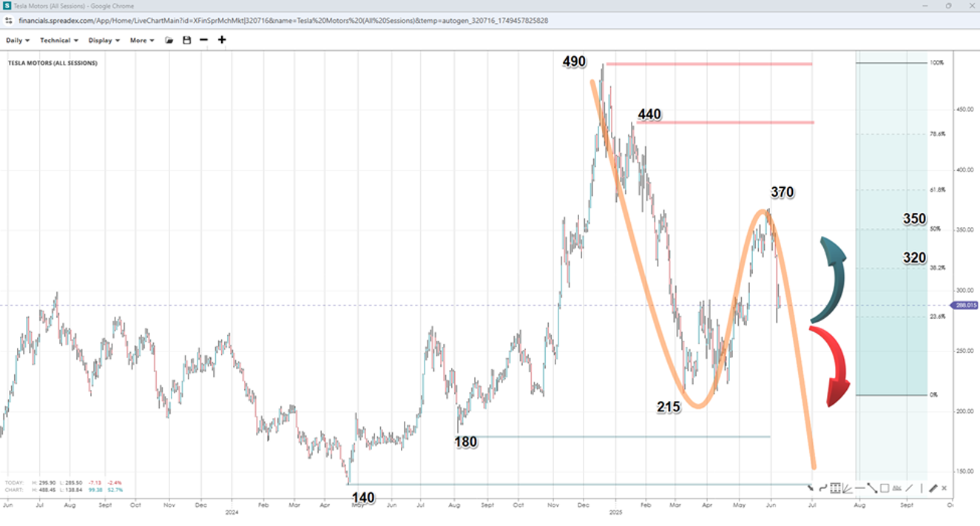Select the Abc text annotation tool
The width and height of the screenshot is (980, 526).
pyautogui.click(x=897, y=488)
